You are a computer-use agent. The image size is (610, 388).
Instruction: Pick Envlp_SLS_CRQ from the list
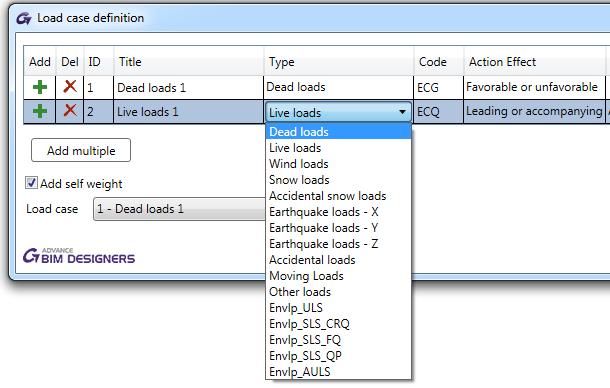(x=338, y=323)
